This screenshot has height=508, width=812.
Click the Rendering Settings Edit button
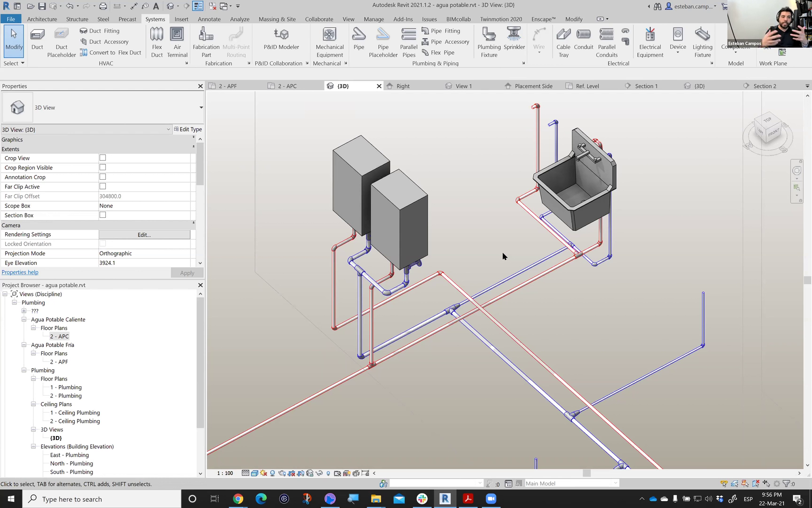coord(144,234)
